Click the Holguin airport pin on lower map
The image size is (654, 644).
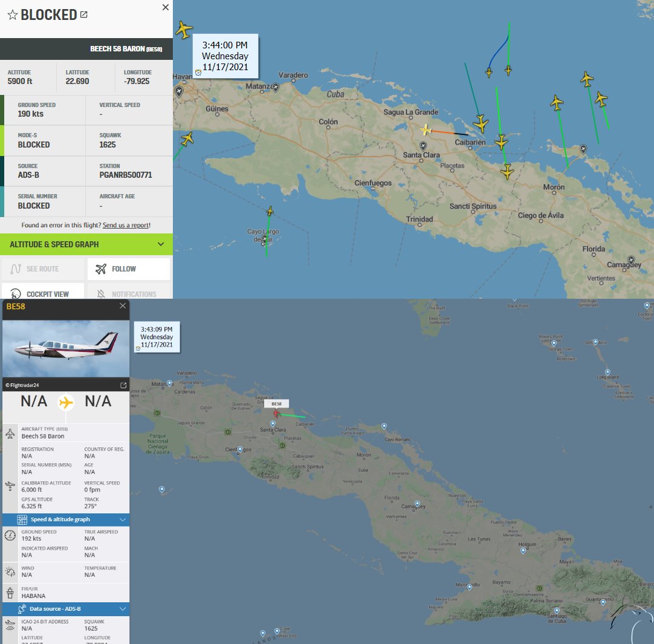point(523,550)
